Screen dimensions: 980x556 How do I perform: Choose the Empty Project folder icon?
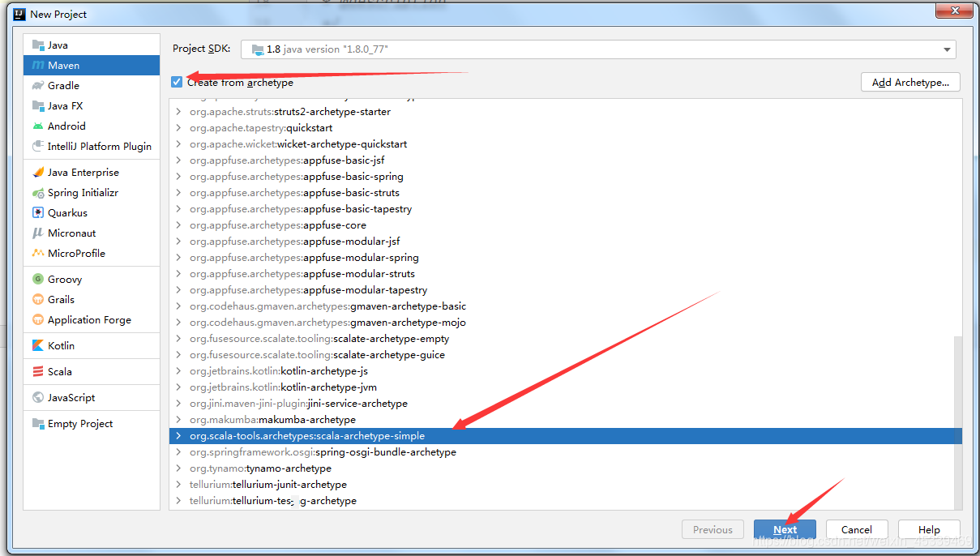click(37, 424)
